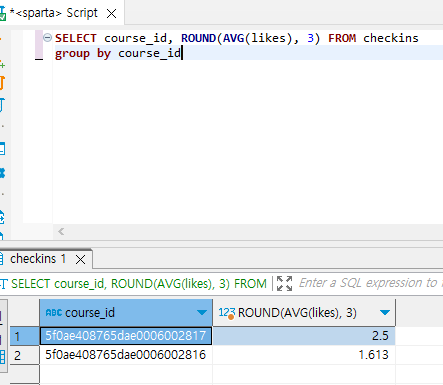Focus the 'Enter a SQL expression' filter field

pos(370,283)
